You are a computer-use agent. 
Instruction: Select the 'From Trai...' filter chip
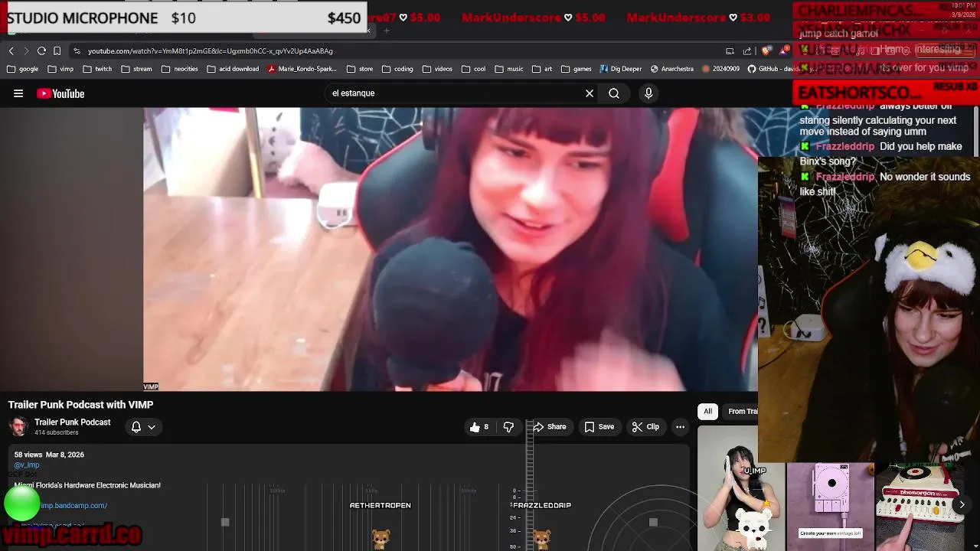741,412
